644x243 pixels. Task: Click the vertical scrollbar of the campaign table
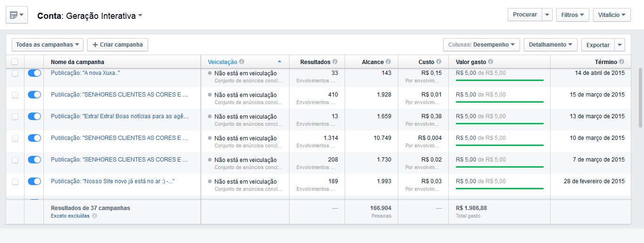pos(640,97)
